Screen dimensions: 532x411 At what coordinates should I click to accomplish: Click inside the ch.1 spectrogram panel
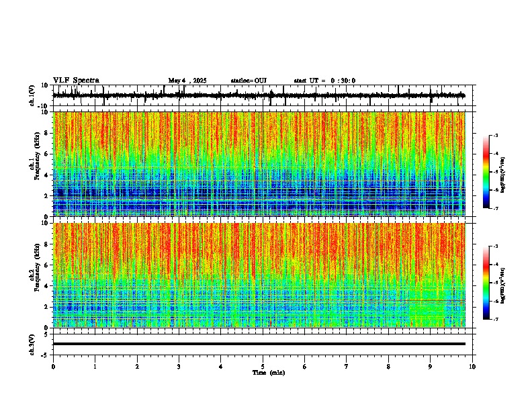pos(259,164)
